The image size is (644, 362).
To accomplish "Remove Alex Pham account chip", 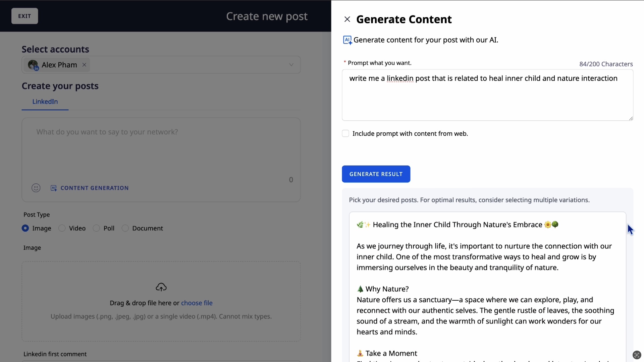I will [x=85, y=65].
